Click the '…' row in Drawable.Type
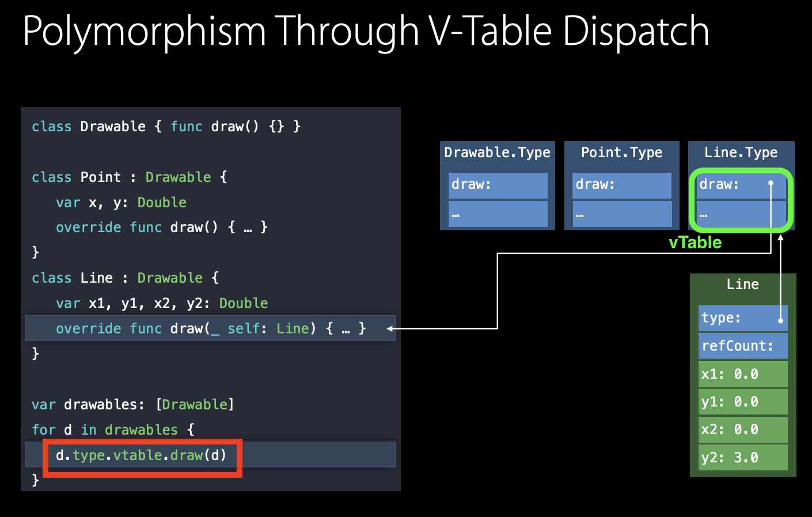The image size is (812, 517). (498, 214)
